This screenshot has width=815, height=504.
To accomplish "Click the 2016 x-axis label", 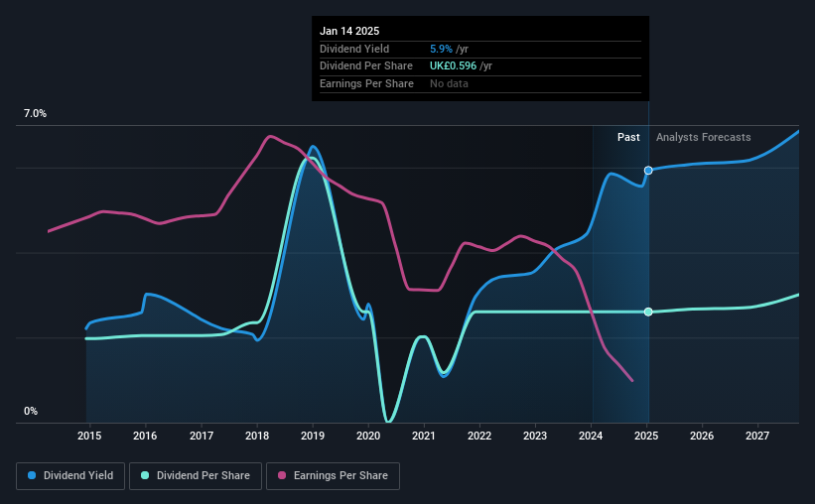I will [145, 436].
